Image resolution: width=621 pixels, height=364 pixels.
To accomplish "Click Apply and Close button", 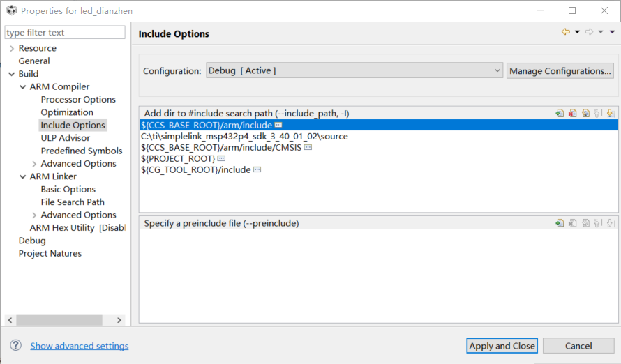I will pyautogui.click(x=502, y=345).
